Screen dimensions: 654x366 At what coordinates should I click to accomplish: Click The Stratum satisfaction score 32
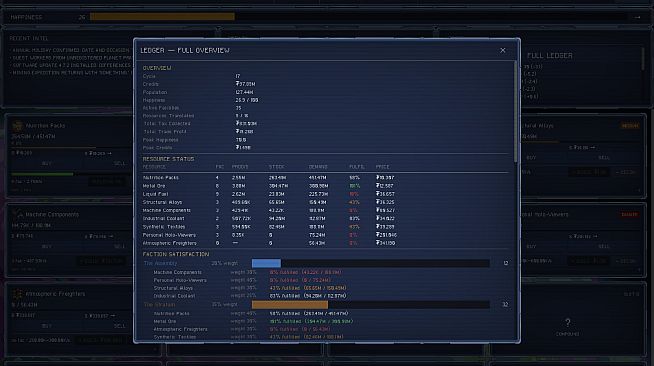point(505,305)
